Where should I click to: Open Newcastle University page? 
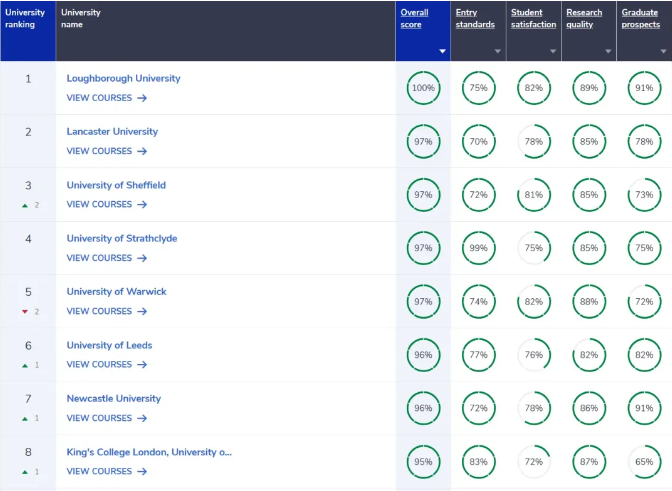click(114, 398)
